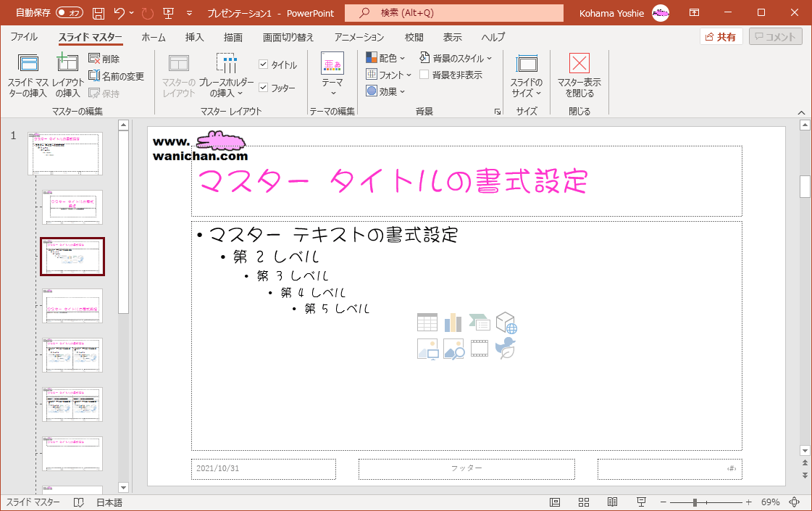The height and width of the screenshot is (511, 812).
Task: Toggle the AutoSave switch
Action: (x=70, y=12)
